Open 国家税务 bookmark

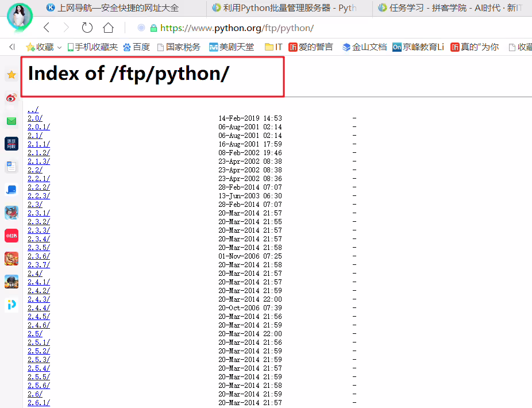[179, 47]
